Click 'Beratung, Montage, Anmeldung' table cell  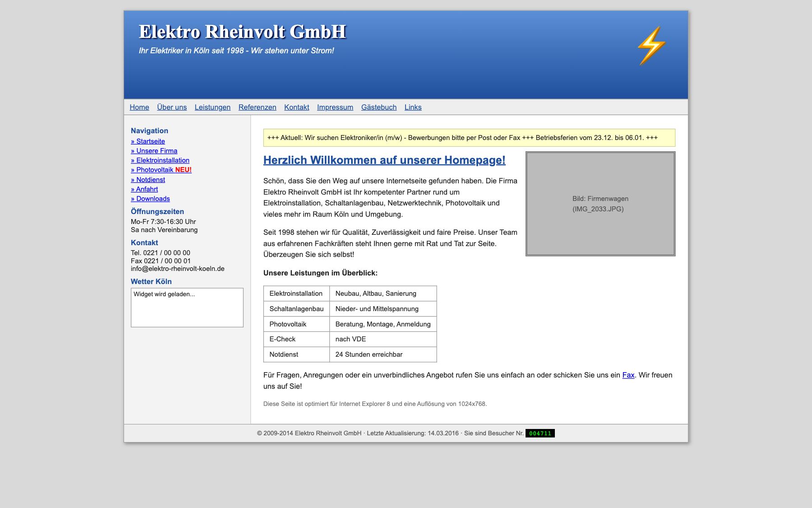pos(383,324)
